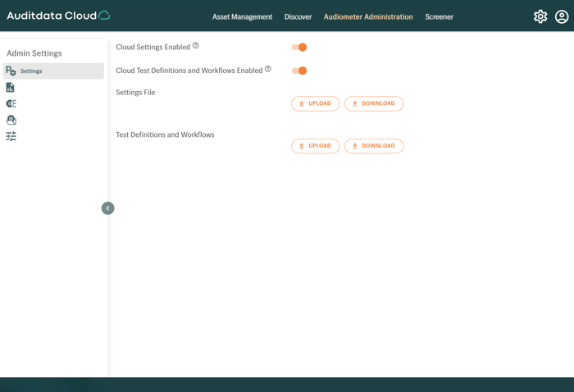
Task: Open the CE sidebar icon
Action: pyautogui.click(x=11, y=103)
